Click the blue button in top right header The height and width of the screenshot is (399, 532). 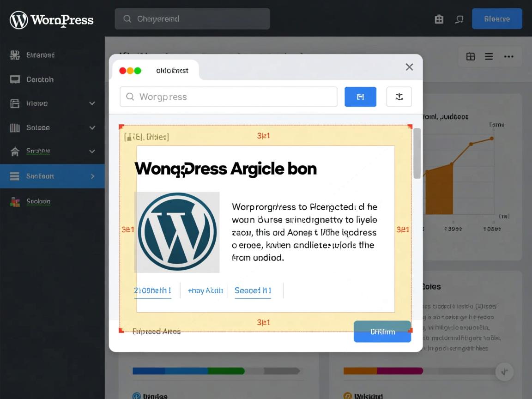point(497,19)
